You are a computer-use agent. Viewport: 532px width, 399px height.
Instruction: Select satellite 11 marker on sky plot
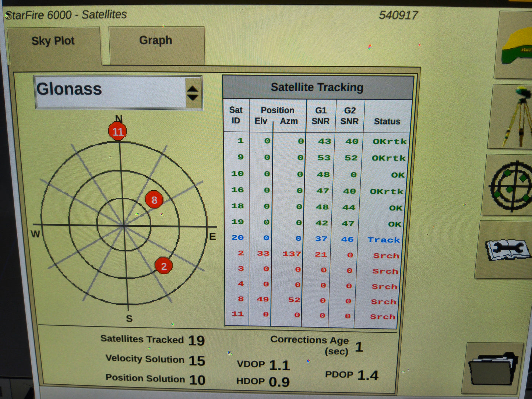pyautogui.click(x=117, y=131)
